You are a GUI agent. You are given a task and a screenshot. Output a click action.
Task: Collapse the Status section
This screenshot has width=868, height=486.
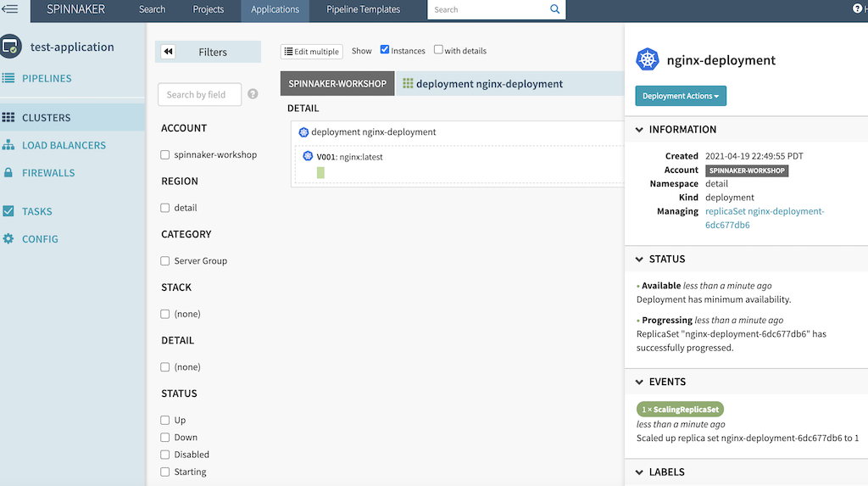[x=639, y=260]
